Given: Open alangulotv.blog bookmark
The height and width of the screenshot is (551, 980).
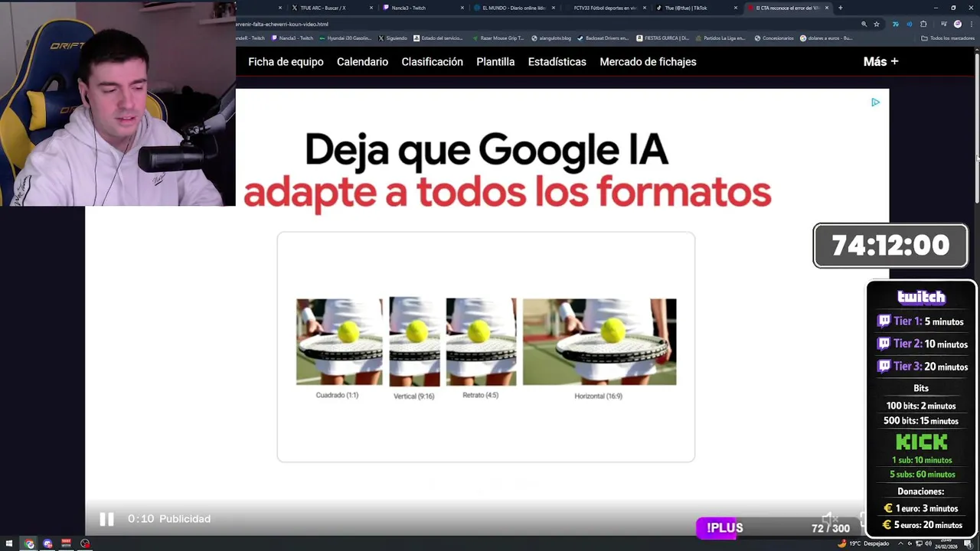Looking at the screenshot, I should [x=551, y=37].
